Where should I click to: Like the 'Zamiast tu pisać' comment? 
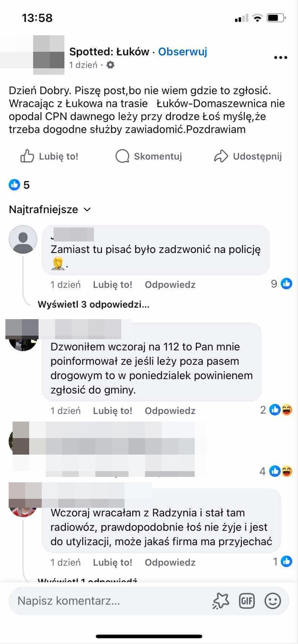click(113, 285)
